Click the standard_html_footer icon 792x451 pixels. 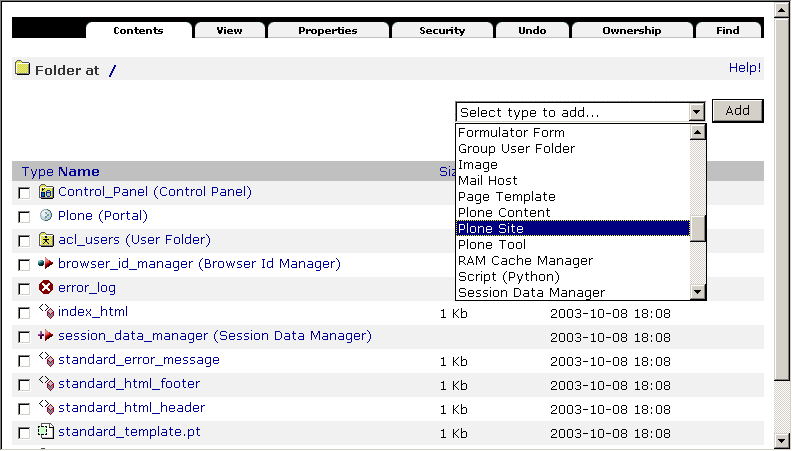point(46,383)
